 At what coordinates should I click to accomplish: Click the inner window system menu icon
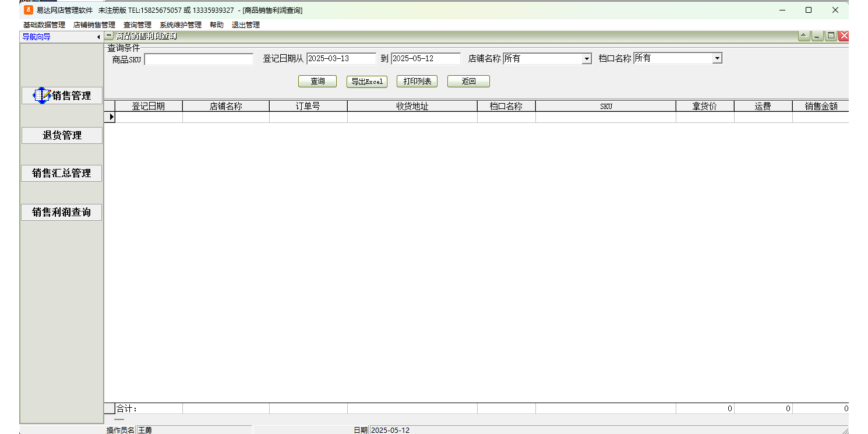[110, 36]
